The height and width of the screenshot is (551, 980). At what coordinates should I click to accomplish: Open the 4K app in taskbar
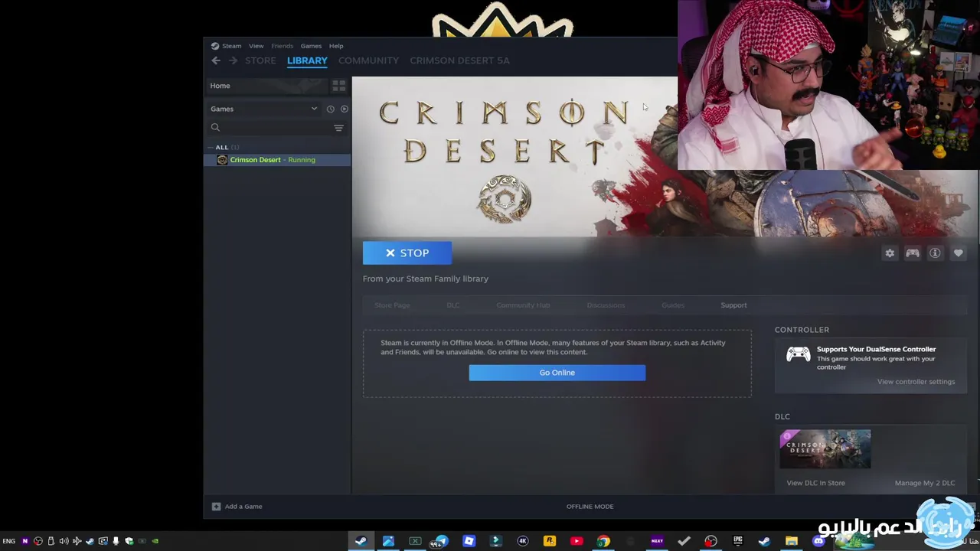(x=523, y=541)
